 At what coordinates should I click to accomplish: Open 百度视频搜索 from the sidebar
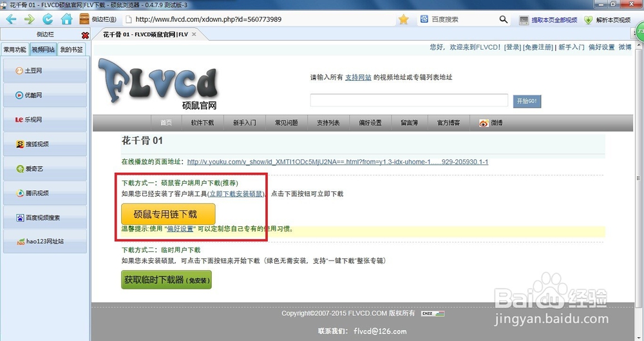pyautogui.click(x=45, y=217)
